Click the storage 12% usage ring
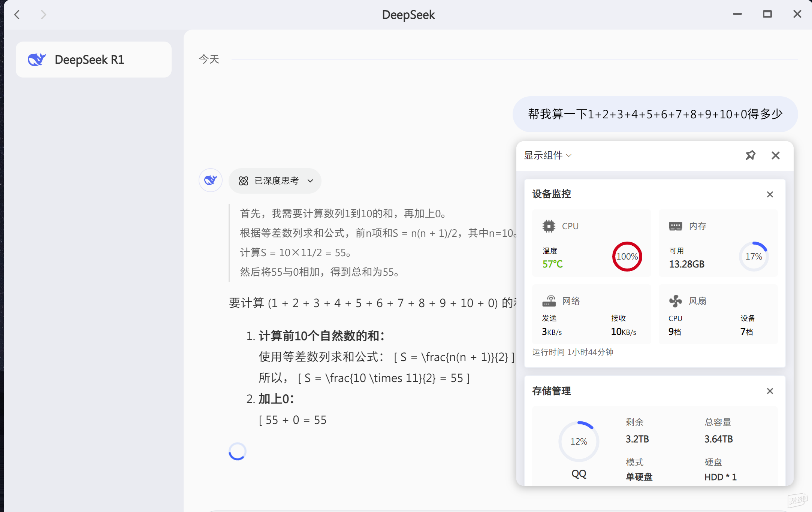This screenshot has width=812, height=512. 579,441
